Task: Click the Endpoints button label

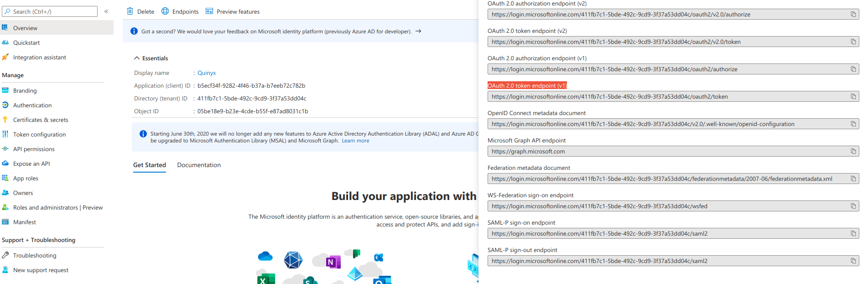Action: pyautogui.click(x=185, y=12)
